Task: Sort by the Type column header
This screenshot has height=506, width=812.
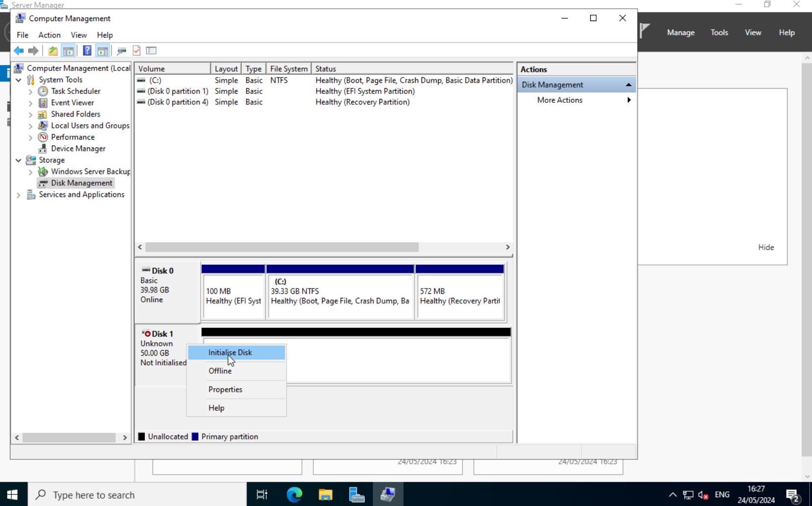Action: (x=254, y=69)
